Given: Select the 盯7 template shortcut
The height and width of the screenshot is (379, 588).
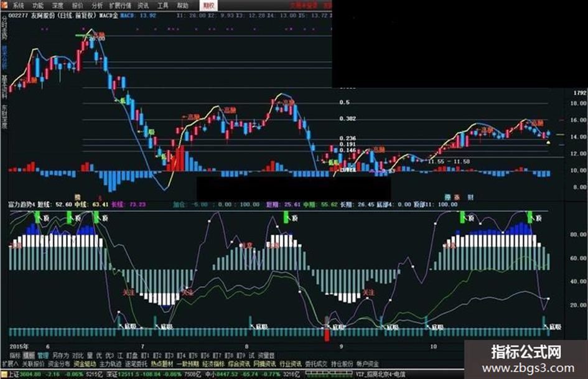Looking at the screenshot, I should 217,355.
